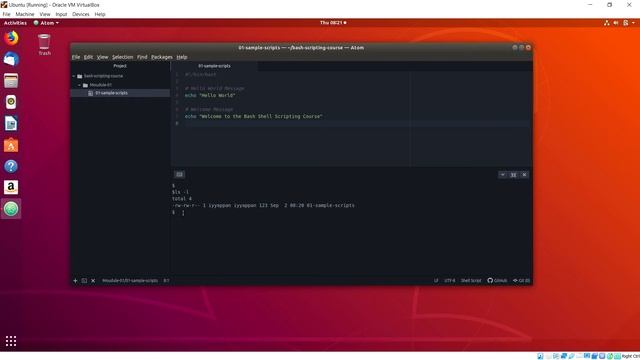Click the file path in the status bar
This screenshot has height=360, width=640.
pyautogui.click(x=130, y=281)
